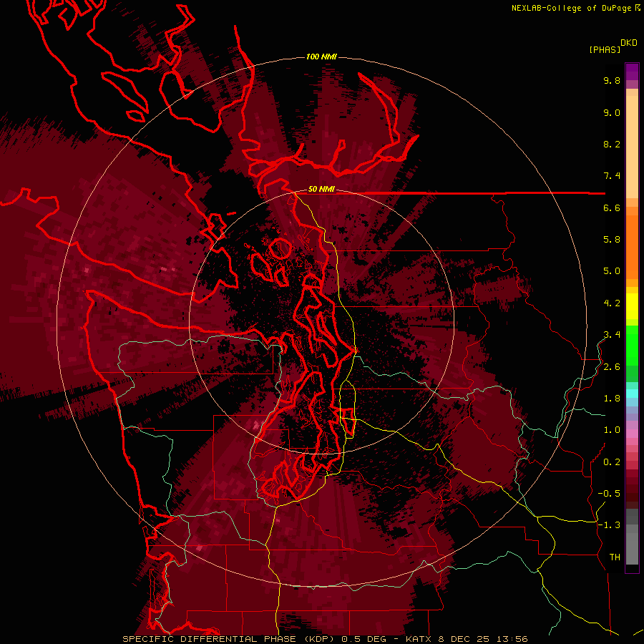Screen dimensions: 644x644
Task: Click the 6.6 scale value
Action: [x=612, y=208]
